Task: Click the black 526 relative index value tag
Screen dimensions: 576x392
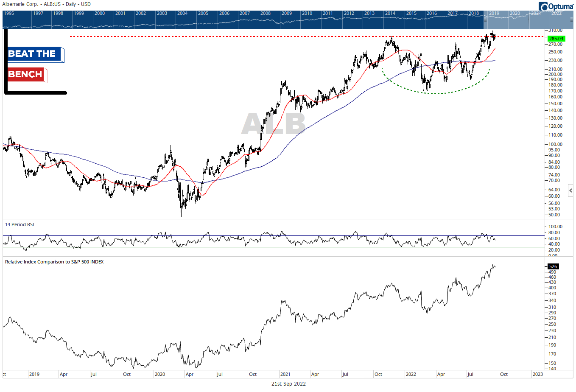Action: 553,266
